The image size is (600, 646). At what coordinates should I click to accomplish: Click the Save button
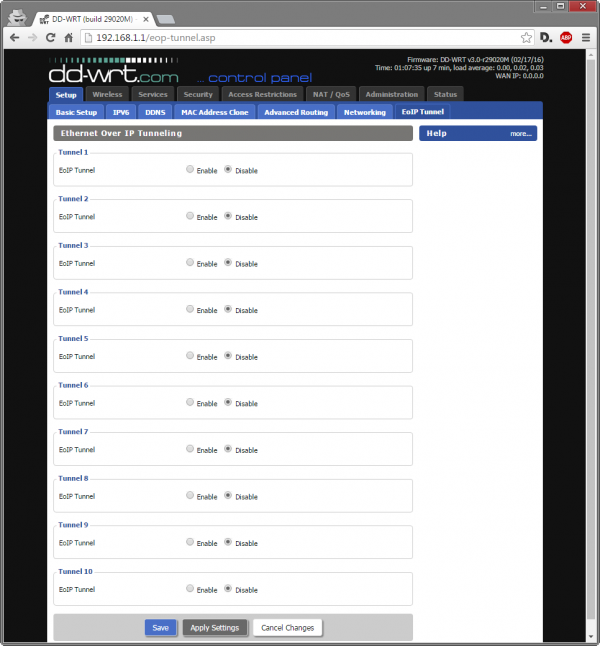[x=160, y=628]
